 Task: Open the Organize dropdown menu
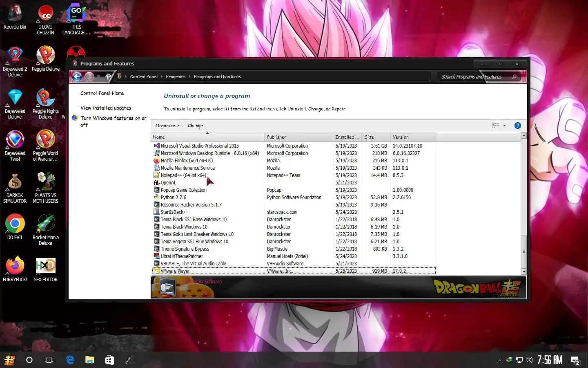click(x=167, y=126)
